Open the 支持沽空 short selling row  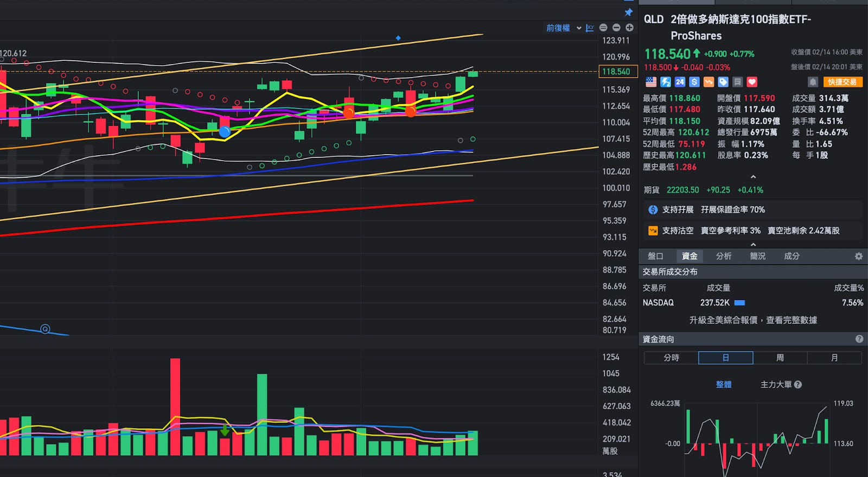(753, 231)
